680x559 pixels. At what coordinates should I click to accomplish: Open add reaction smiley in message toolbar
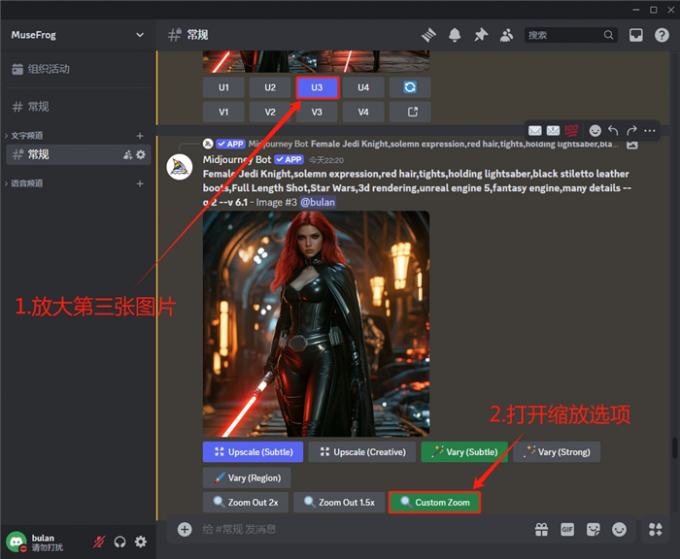click(x=595, y=130)
